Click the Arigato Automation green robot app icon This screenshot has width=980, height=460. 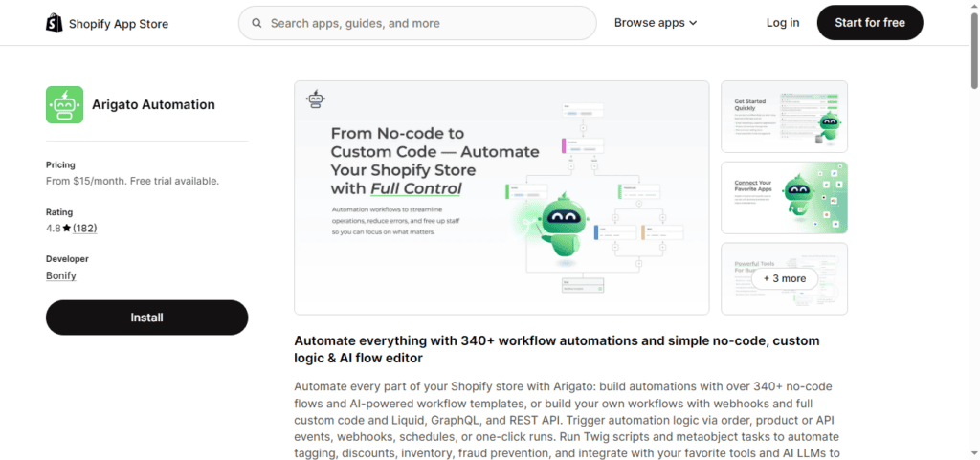(x=64, y=104)
